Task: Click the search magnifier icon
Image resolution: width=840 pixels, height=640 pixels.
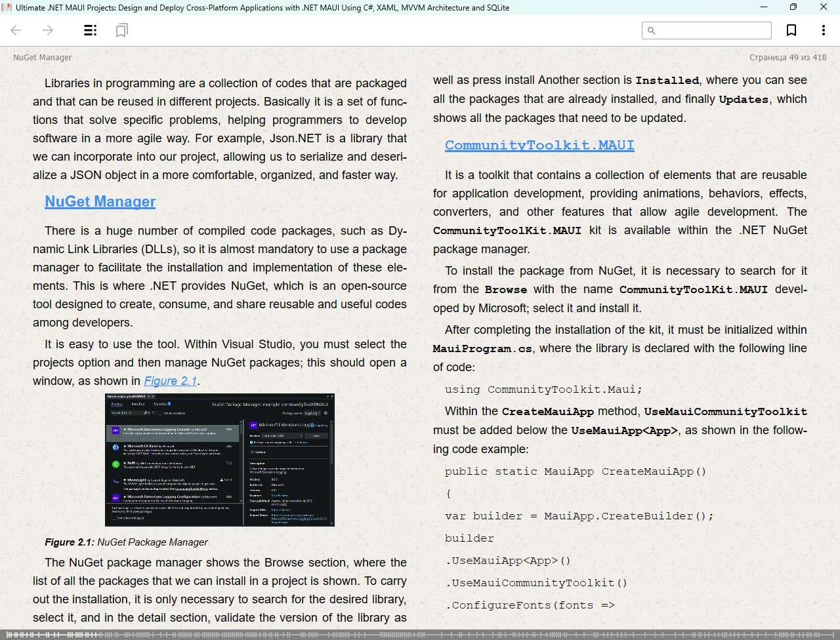Action: click(651, 30)
